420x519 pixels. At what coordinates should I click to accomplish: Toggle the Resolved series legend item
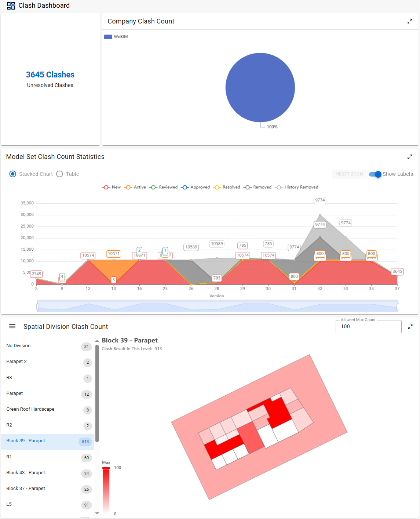click(x=227, y=187)
